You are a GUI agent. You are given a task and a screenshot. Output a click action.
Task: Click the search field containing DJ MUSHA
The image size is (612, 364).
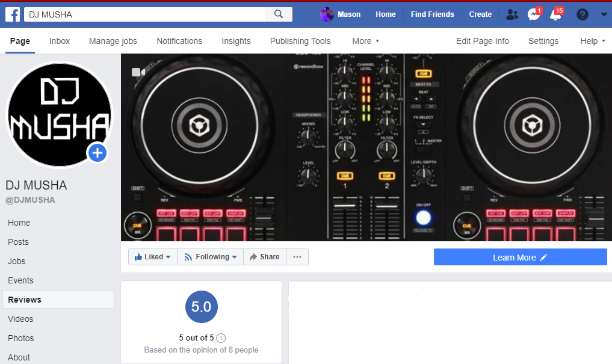(x=144, y=14)
